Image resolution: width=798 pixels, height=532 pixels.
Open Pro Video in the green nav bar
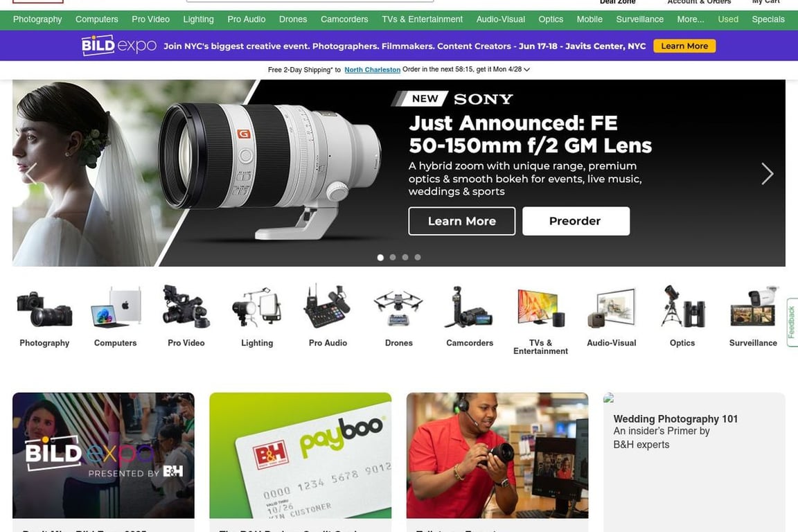tap(150, 19)
